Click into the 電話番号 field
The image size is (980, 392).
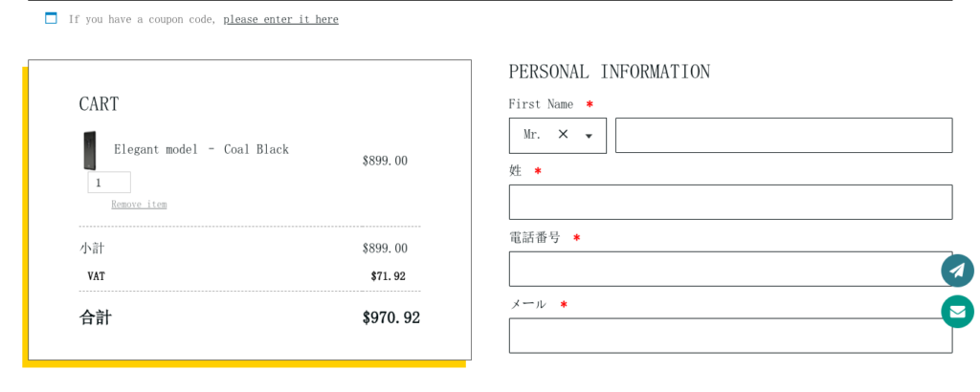[x=730, y=269]
